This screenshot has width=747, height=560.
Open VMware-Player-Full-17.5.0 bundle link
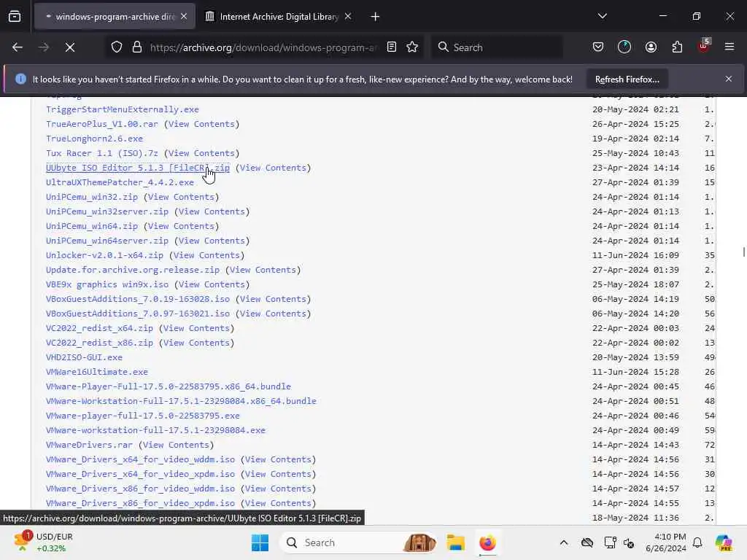(x=169, y=386)
